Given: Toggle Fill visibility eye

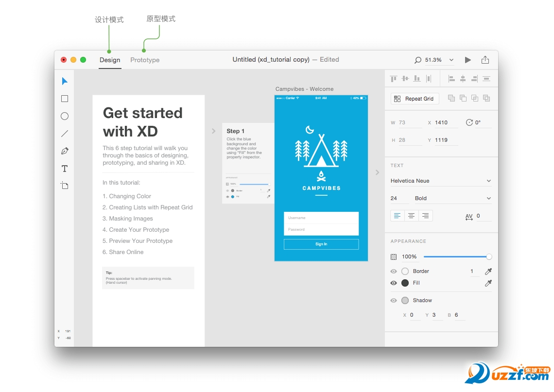Looking at the screenshot, I should [394, 283].
